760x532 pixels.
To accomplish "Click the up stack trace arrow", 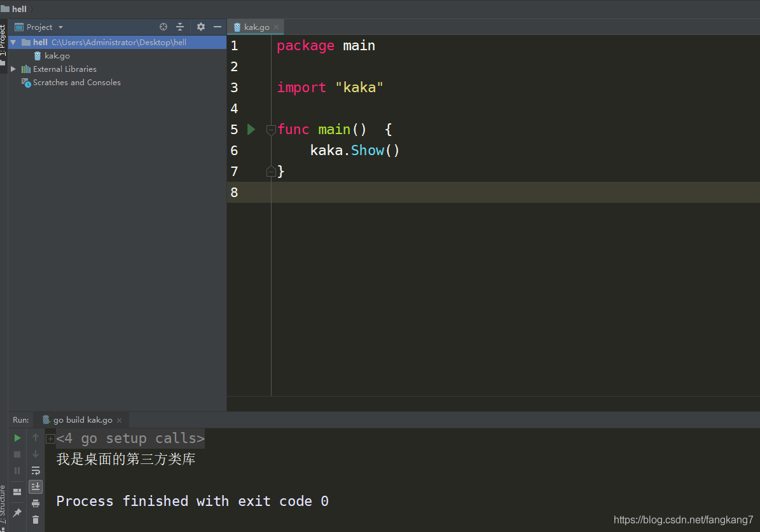I will coord(36,437).
